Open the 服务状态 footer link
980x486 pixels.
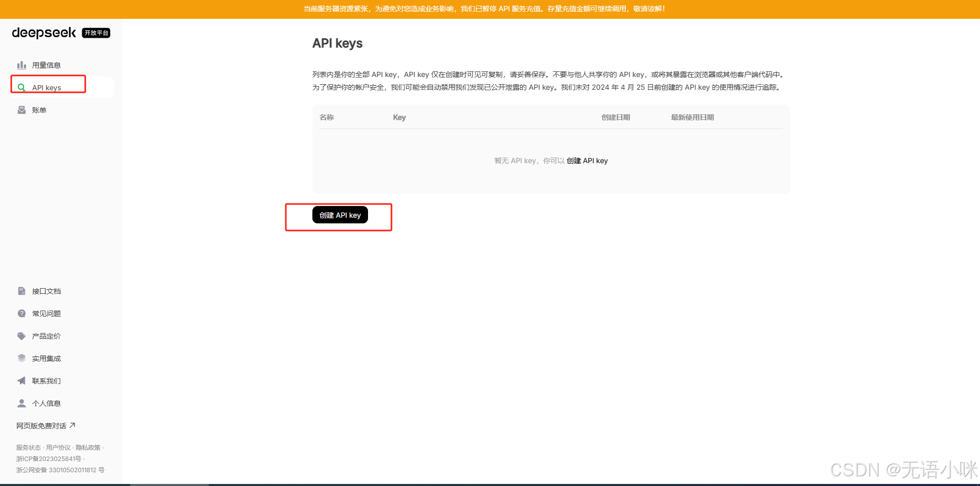(x=29, y=448)
